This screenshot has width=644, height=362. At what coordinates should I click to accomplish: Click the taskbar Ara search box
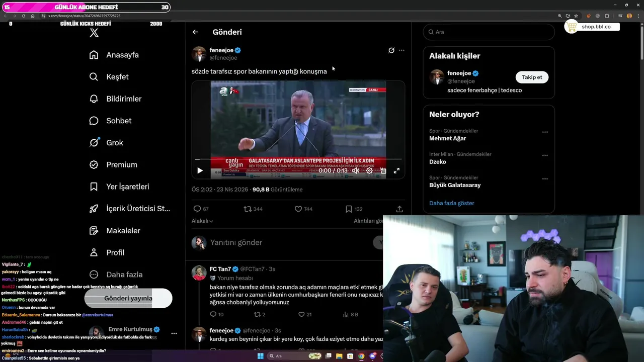[294, 356]
